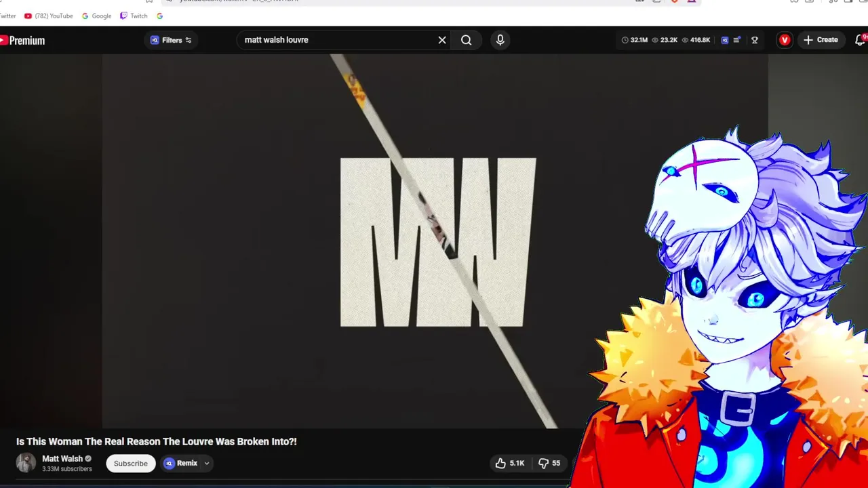
Task: Open the notifications bell
Action: [x=861, y=40]
